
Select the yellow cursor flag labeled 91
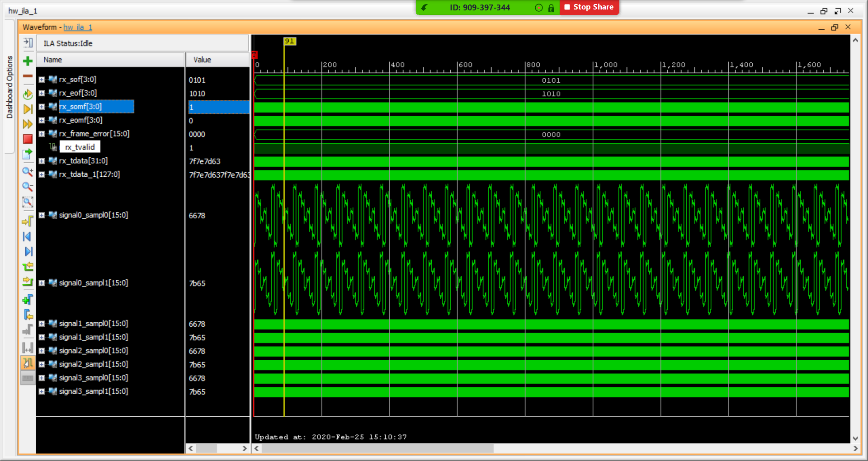tap(289, 41)
